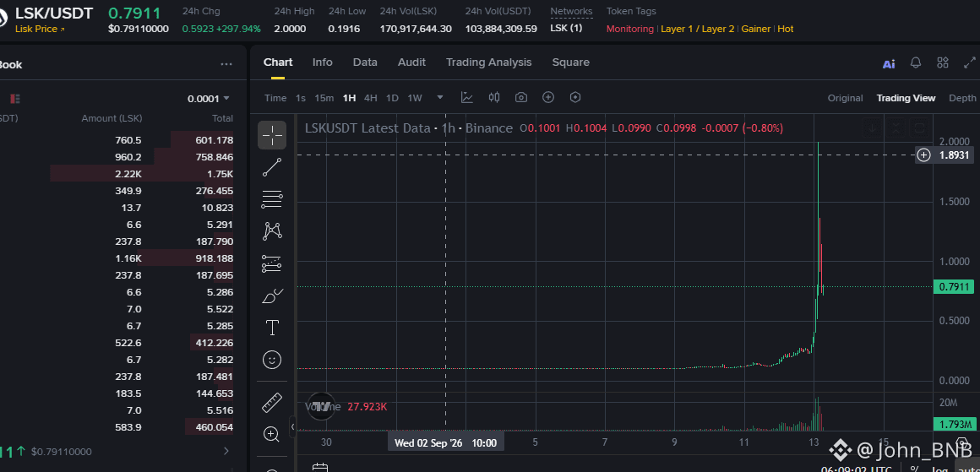980x472 pixels.
Task: Toggle candlestick chart style icon
Action: [x=494, y=97]
